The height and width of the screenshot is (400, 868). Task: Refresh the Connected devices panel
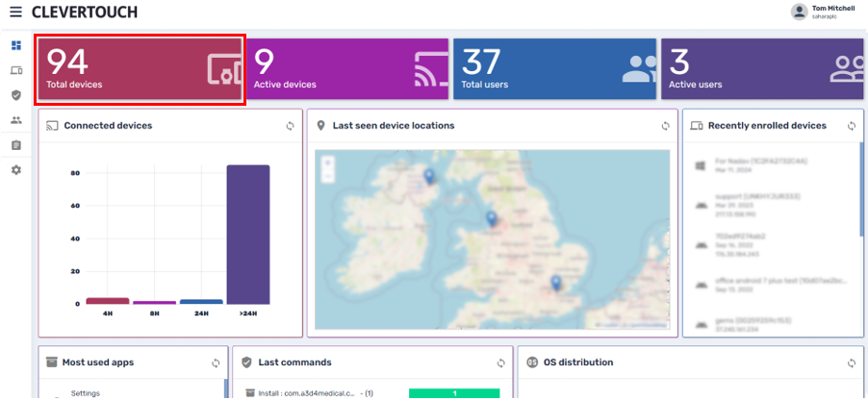pyautogui.click(x=290, y=126)
